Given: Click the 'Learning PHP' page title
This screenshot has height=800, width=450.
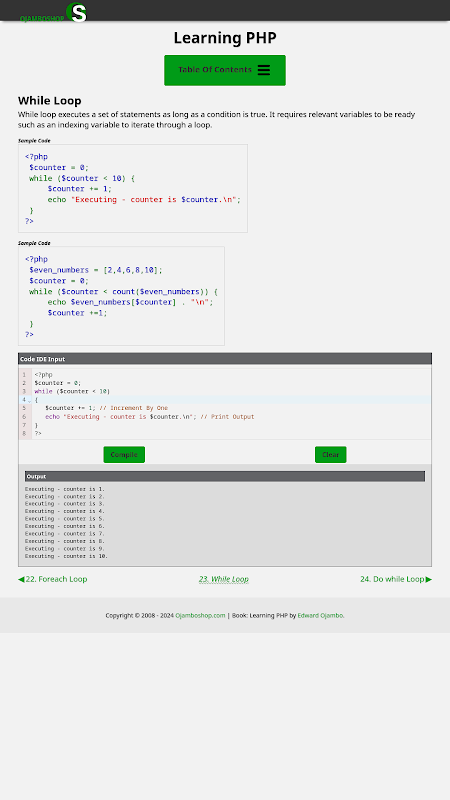Looking at the screenshot, I should pyautogui.click(x=225, y=38).
